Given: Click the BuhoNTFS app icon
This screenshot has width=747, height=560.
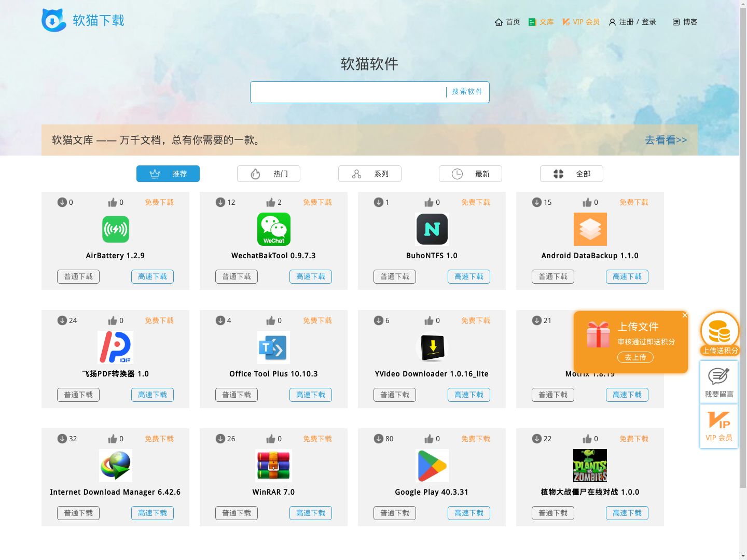Looking at the screenshot, I should click(432, 229).
